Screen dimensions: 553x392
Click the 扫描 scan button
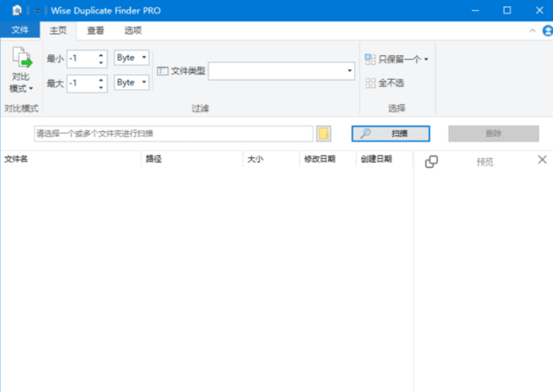(x=390, y=134)
